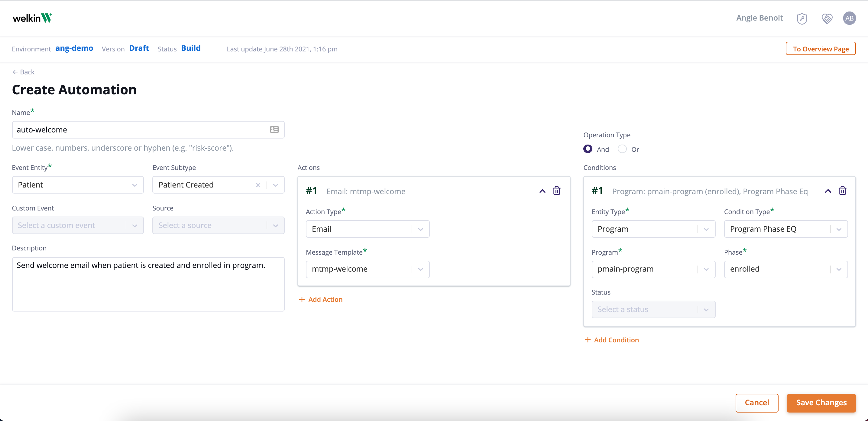Open Condition Type Program Phase EQ dropdown
The height and width of the screenshot is (421, 868).
(x=786, y=229)
